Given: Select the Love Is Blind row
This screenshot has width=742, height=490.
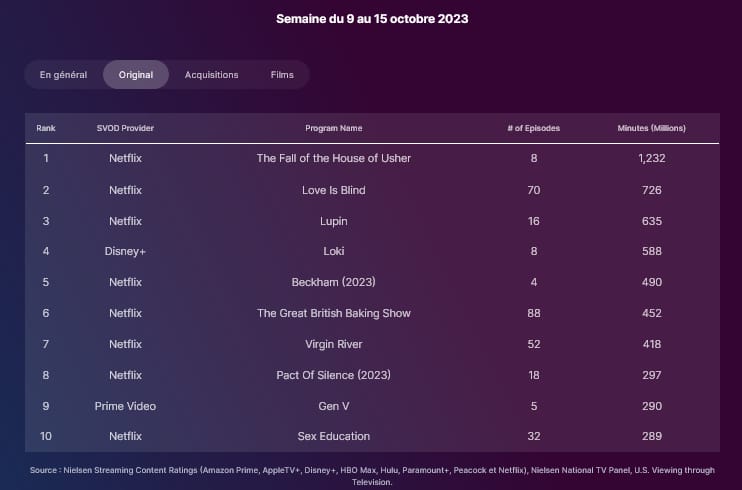Looking at the screenshot, I should [x=372, y=190].
